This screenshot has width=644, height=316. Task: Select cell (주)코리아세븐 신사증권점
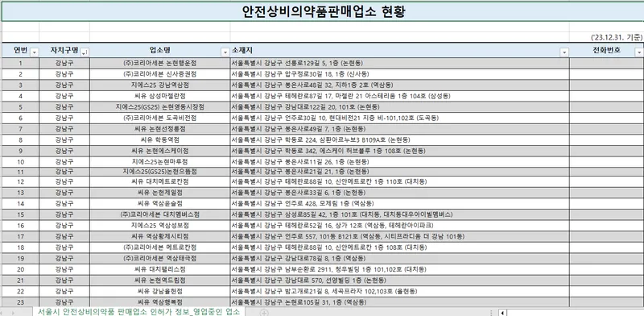[x=159, y=74]
